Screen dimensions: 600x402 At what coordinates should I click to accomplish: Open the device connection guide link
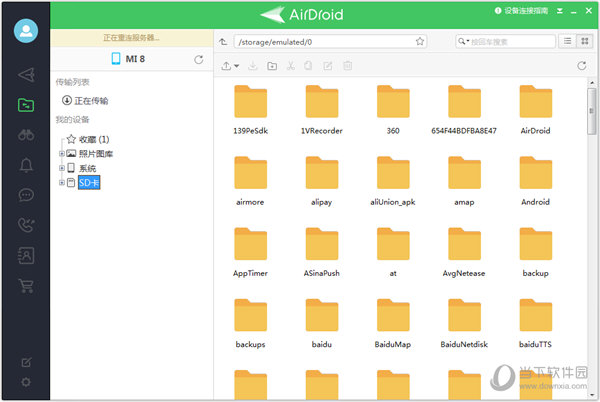tap(522, 11)
